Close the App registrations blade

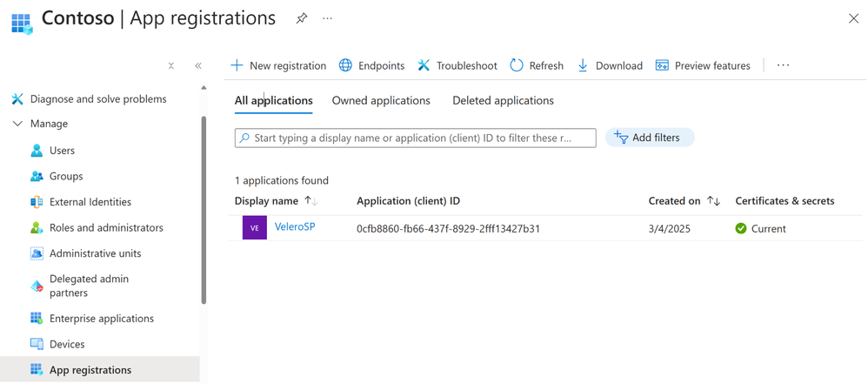(x=853, y=19)
